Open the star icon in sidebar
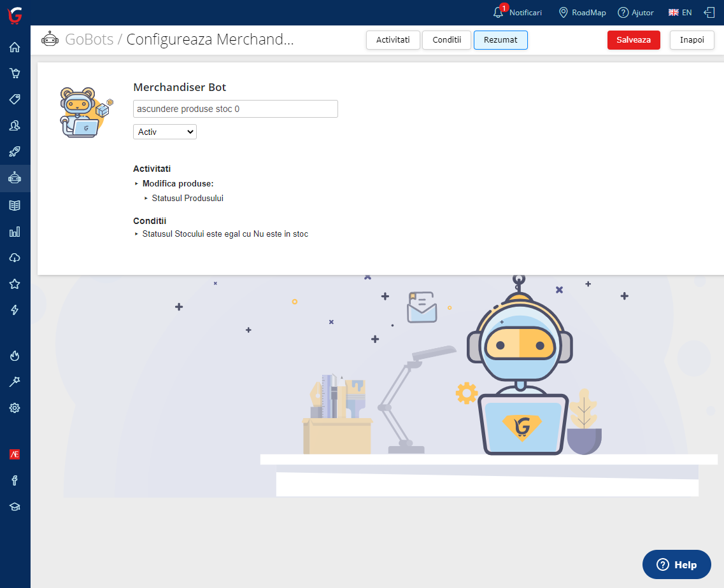Screen dimensions: 724x588 (15, 284)
